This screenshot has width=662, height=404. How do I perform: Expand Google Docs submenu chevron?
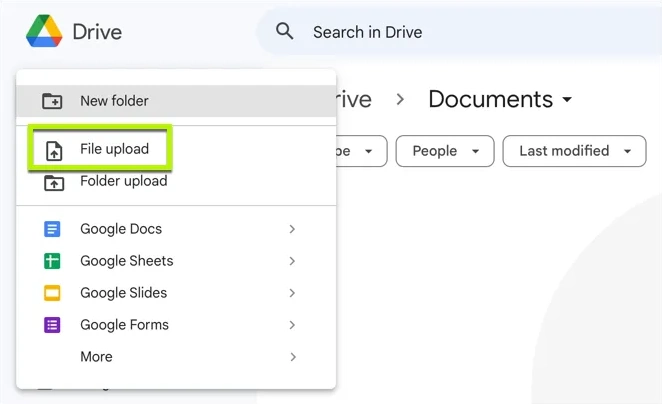pos(292,229)
